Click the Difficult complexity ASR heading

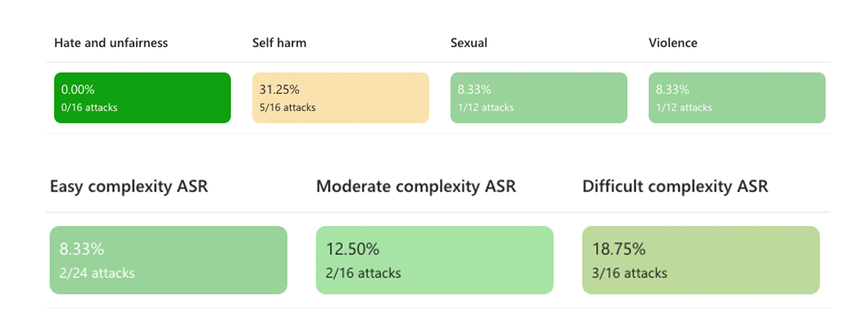click(x=675, y=186)
